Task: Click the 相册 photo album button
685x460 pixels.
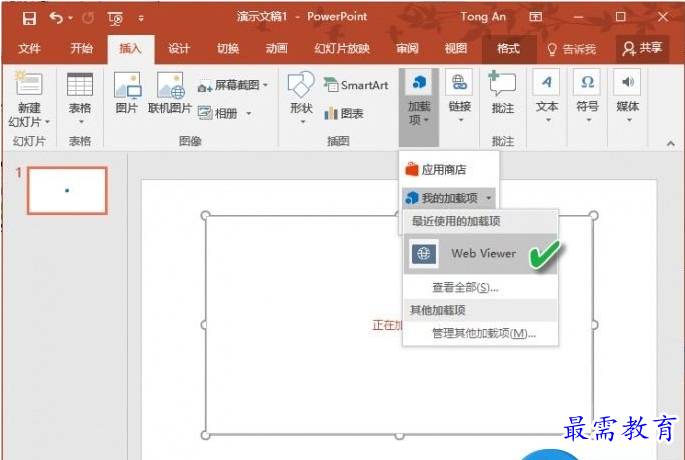Action: 218,114
